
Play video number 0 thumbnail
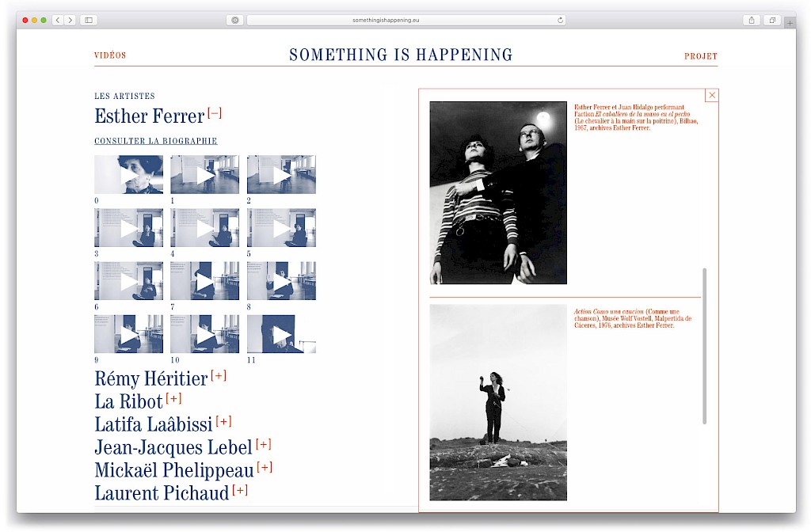(x=128, y=174)
